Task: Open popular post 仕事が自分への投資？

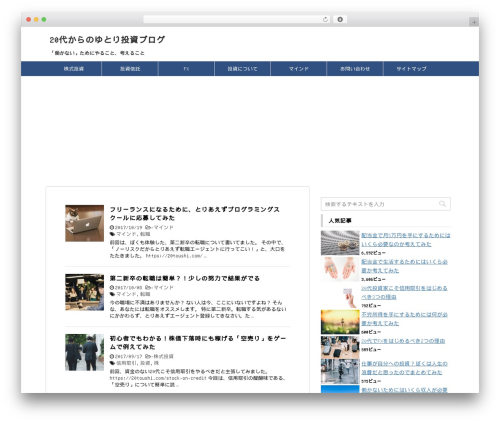Action: pos(404,368)
